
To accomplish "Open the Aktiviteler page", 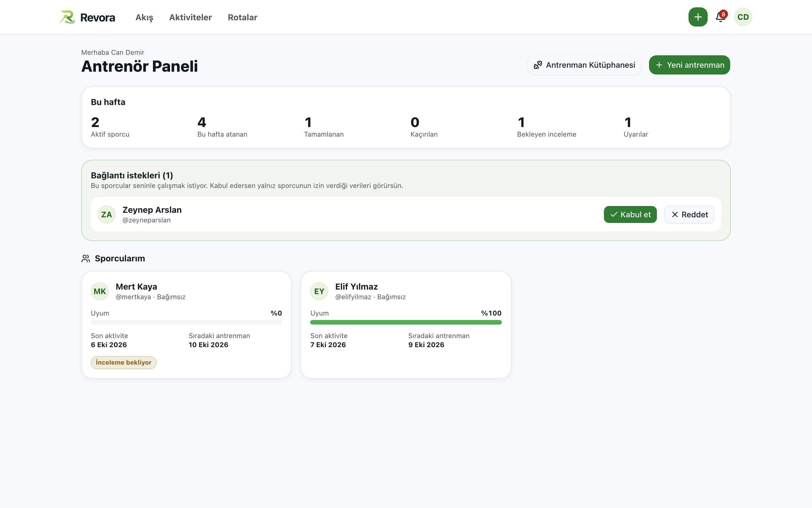I will (x=191, y=17).
